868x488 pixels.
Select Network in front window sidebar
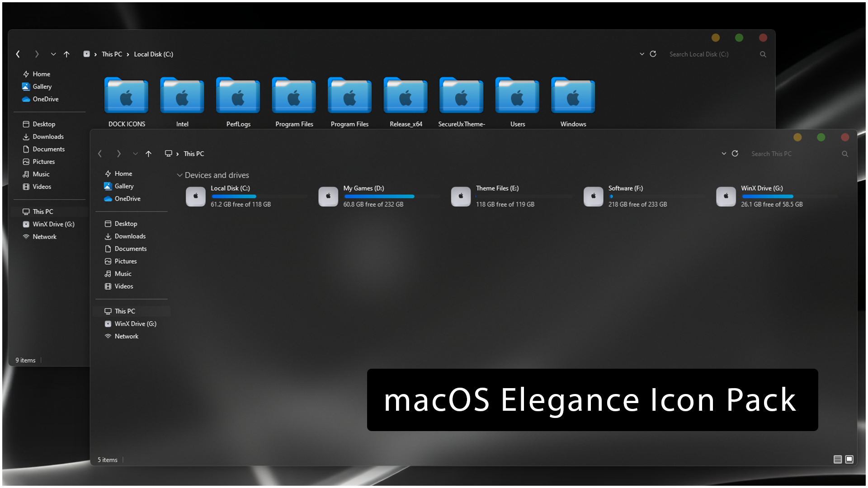[126, 336]
